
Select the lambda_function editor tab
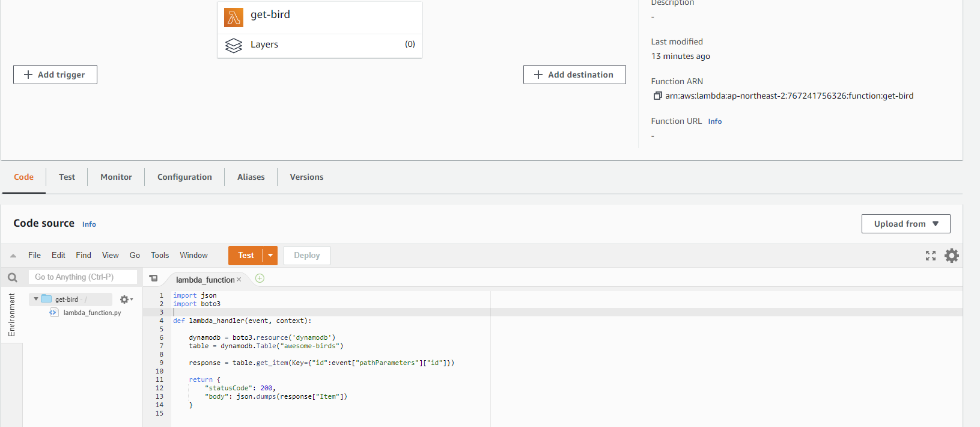coord(205,280)
